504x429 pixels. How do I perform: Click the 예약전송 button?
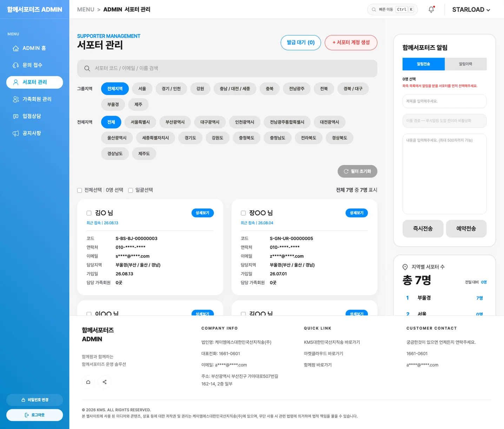[x=466, y=229]
